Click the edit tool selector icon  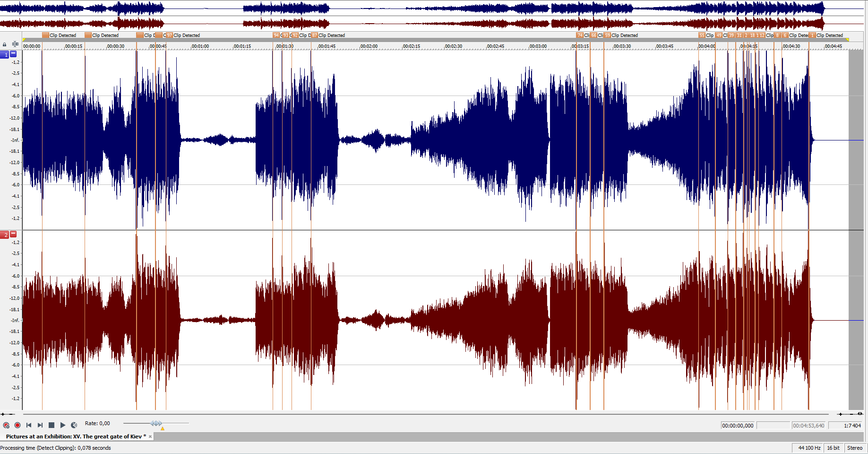tap(15, 44)
